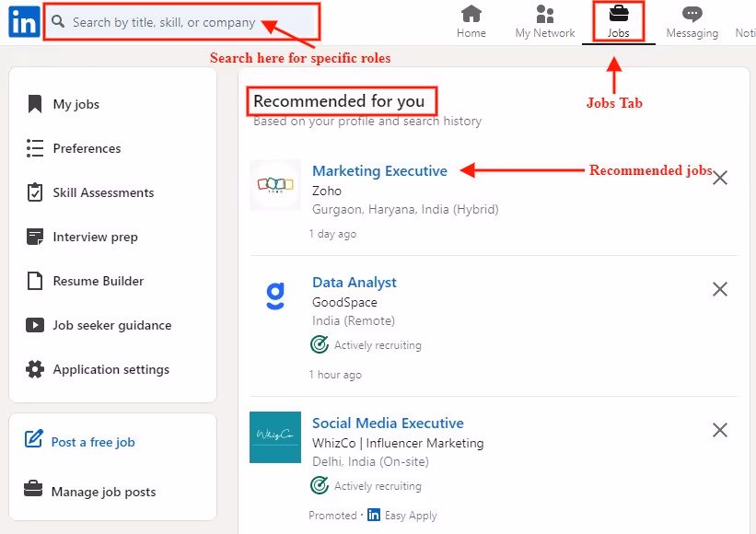Open the Jobs tab

pyautogui.click(x=617, y=21)
